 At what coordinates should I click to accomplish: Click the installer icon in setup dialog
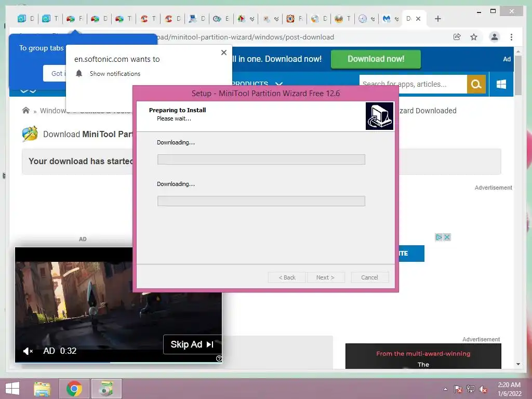(x=379, y=116)
